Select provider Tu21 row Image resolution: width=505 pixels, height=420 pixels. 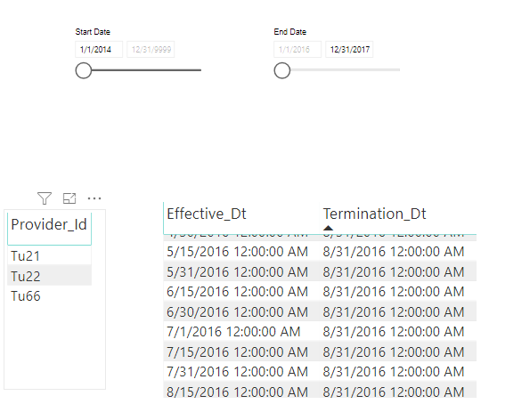tap(49, 256)
